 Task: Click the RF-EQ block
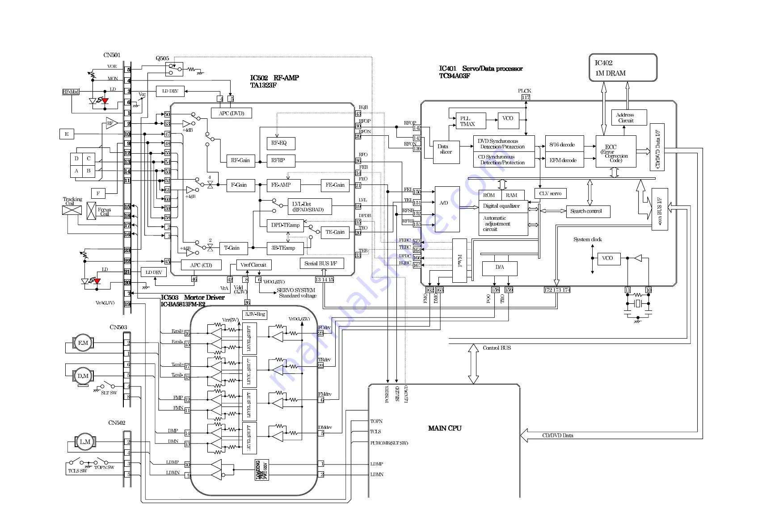281,143
